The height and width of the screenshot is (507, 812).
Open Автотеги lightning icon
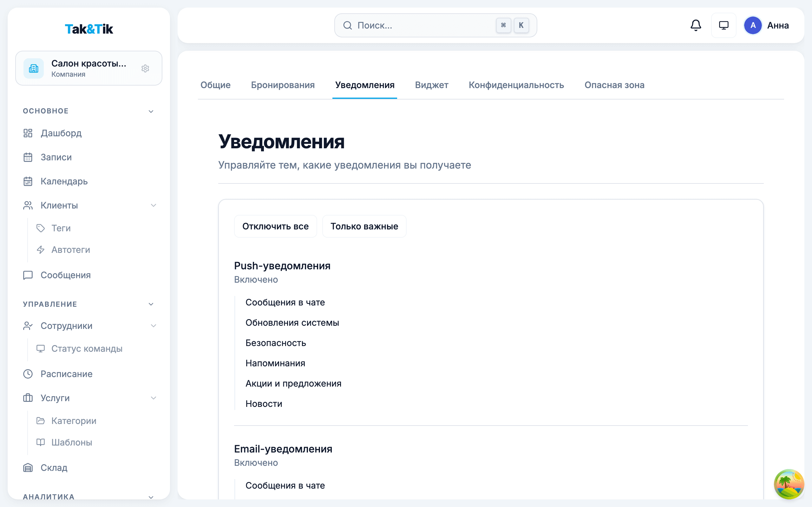tap(41, 249)
